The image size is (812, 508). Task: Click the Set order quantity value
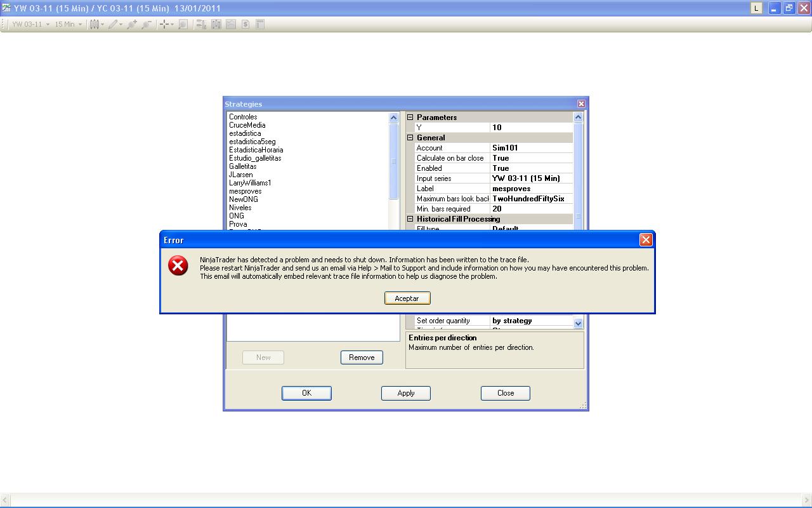coord(532,321)
